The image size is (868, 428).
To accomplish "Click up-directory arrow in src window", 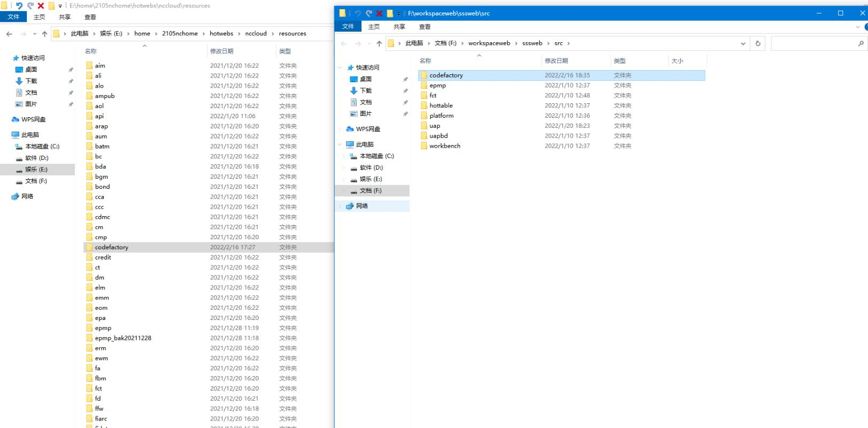I will click(379, 43).
